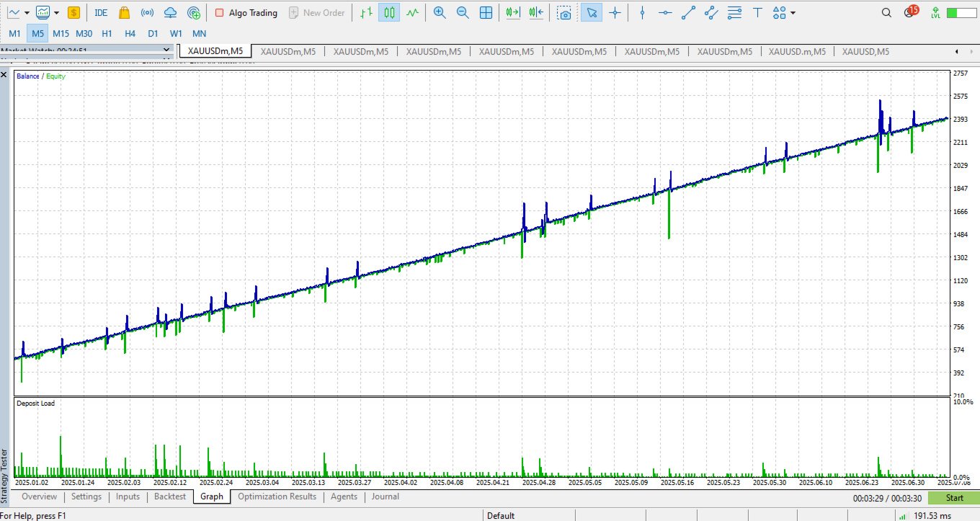Expand the templates dropdown arrow
This screenshot has height=521, width=980.
click(56, 12)
